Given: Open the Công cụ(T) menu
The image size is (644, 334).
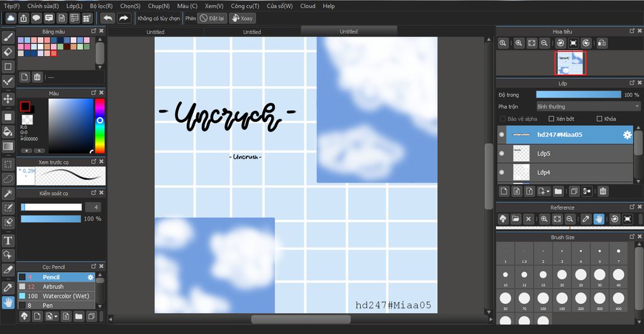Looking at the screenshot, I should coord(245,6).
